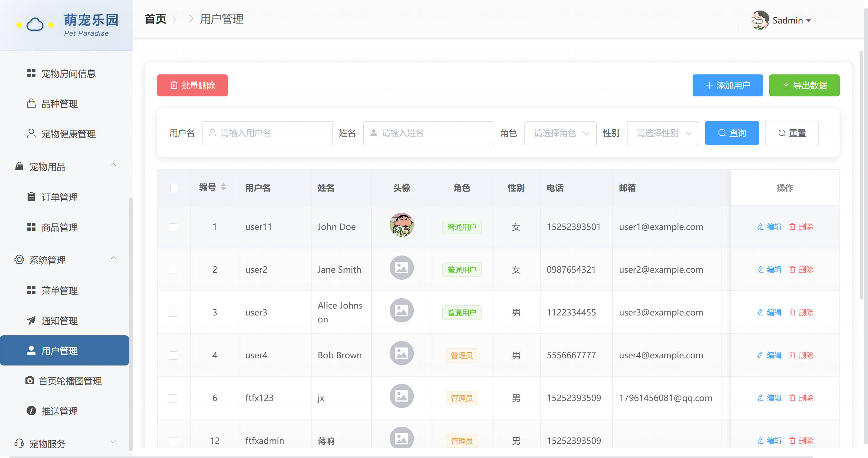This screenshot has width=868, height=458.
Task: Click the name Jane Smith
Action: (339, 269)
